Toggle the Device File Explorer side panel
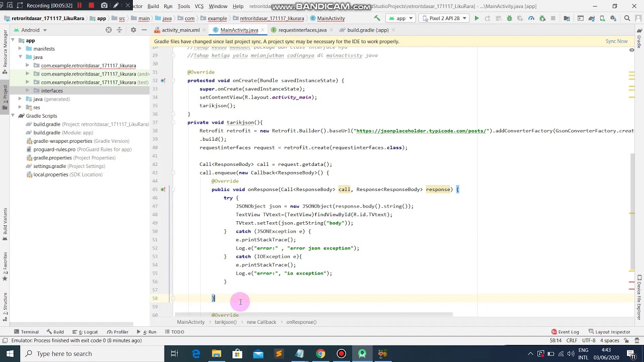 coord(639,298)
